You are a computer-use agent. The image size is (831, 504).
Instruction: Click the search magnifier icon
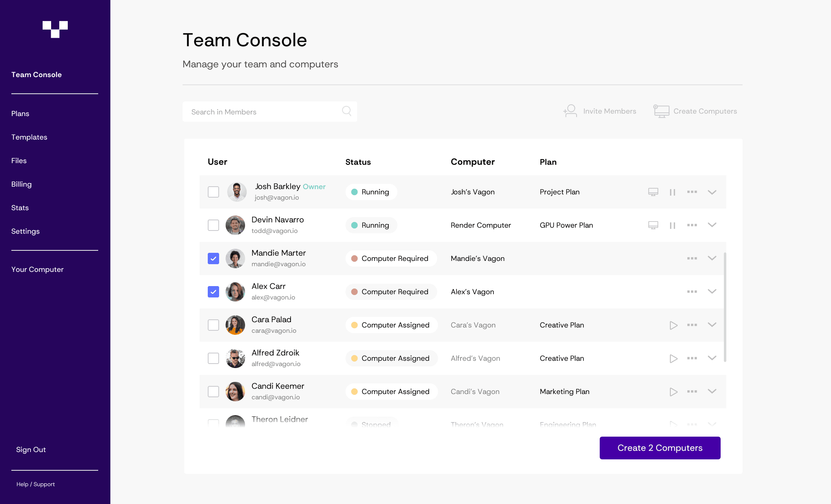[x=347, y=111]
